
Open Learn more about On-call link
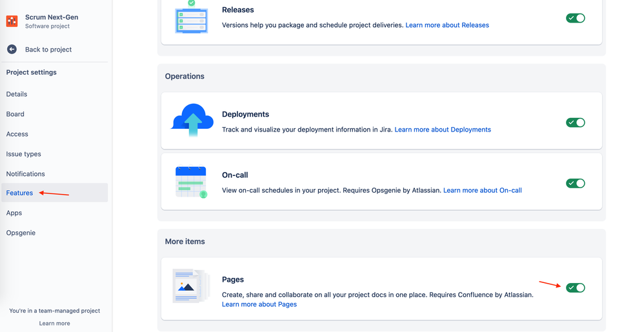click(x=483, y=190)
